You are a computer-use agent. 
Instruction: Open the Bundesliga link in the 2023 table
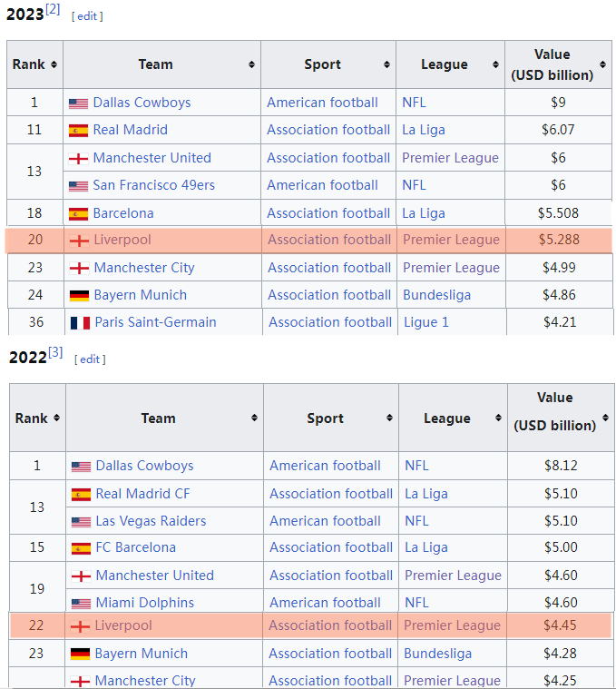click(436, 295)
